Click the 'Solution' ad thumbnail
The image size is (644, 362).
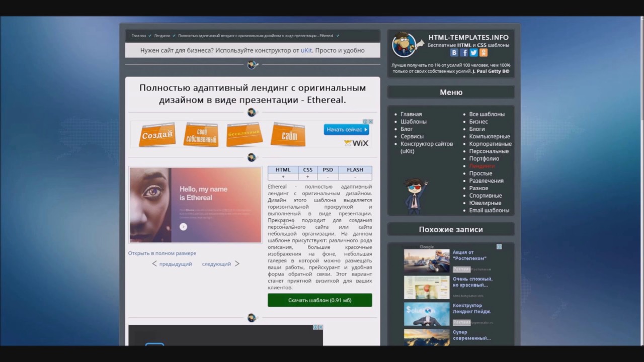427,314
